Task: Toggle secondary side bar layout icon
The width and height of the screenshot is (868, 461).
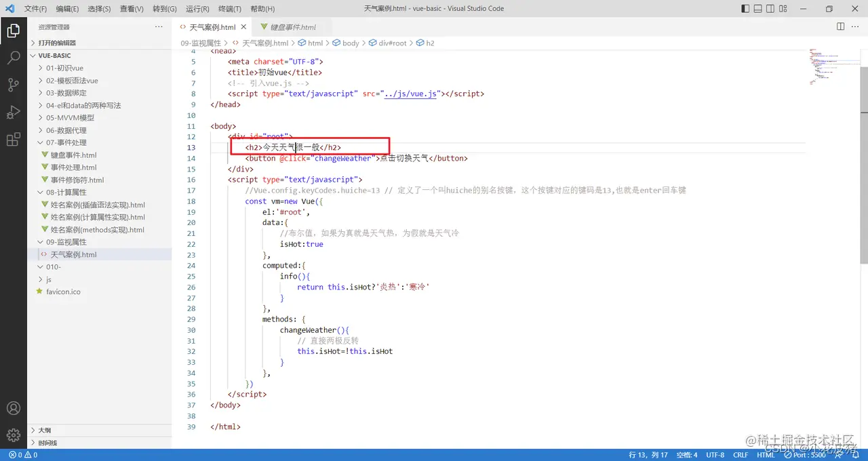Action: [772, 9]
